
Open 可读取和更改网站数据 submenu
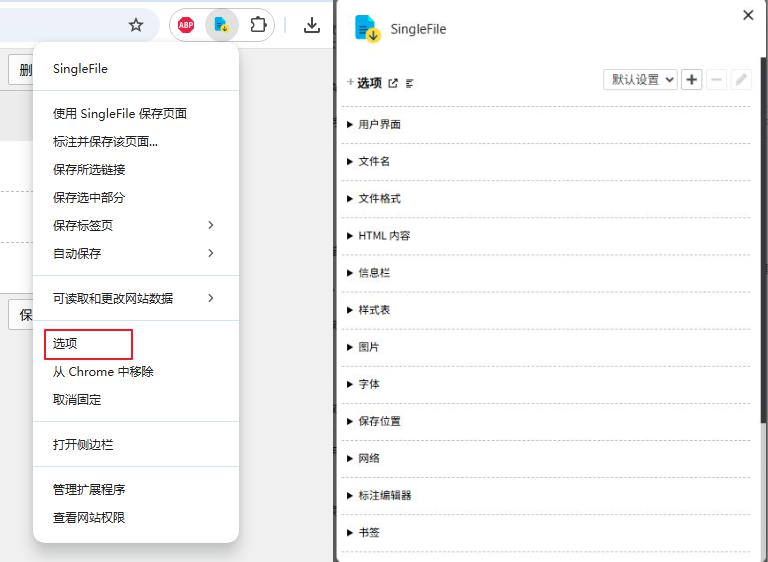tap(136, 298)
